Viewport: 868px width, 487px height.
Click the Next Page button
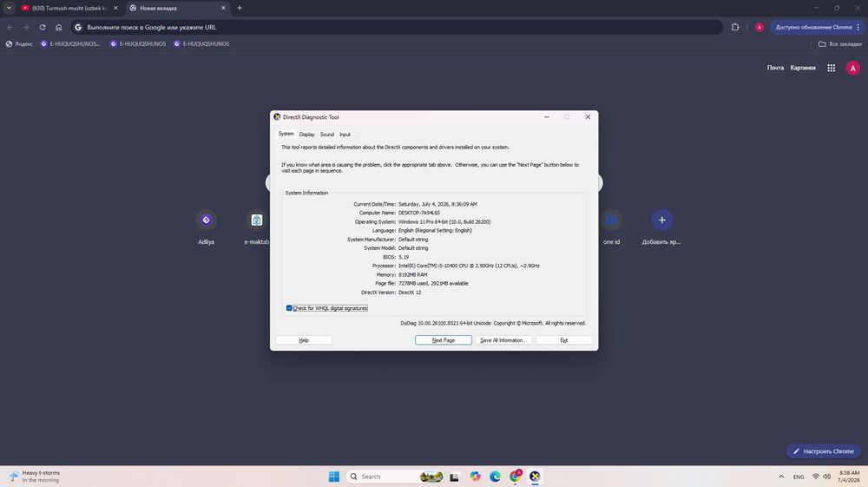point(444,340)
